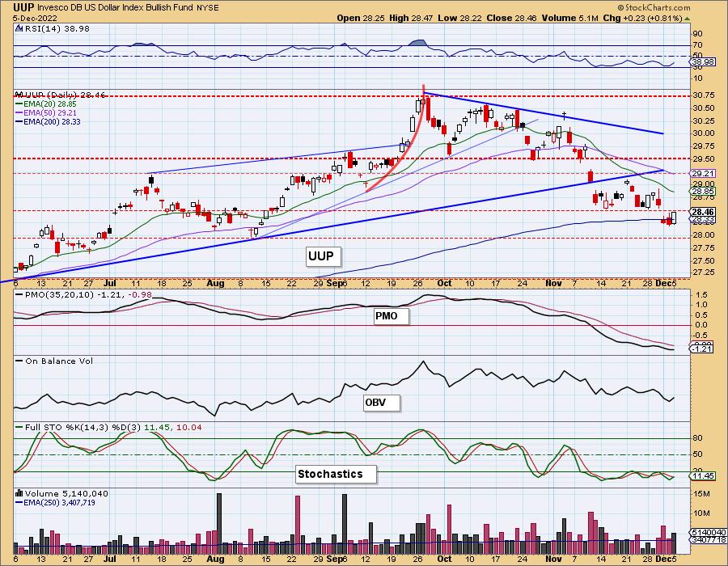Click the Chg +0.23 (+0.81%) value
Viewport: 728px width, 566px height.
pos(642,18)
